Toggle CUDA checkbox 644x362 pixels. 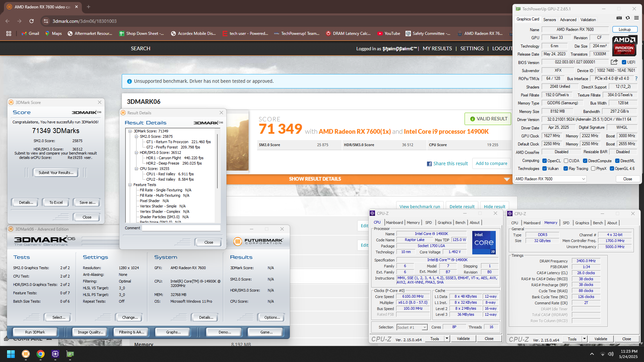coord(566,161)
